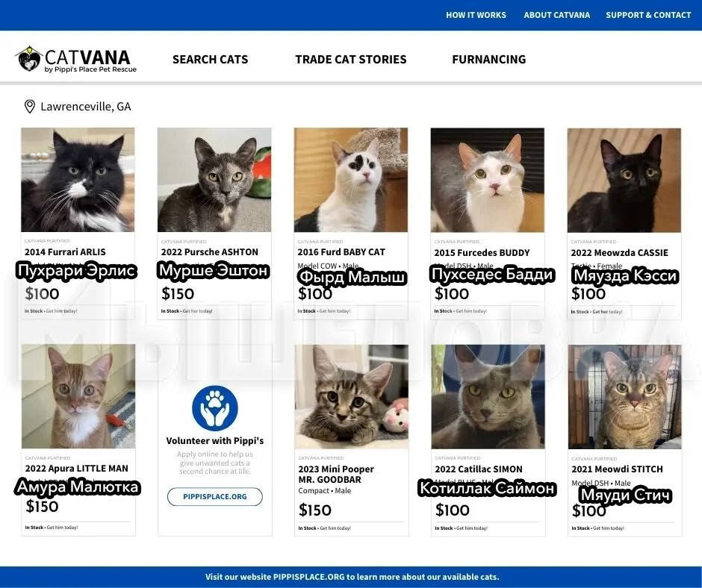Open the orange kitten LITTLE MAN photo
The image size is (702, 588).
pos(78,396)
